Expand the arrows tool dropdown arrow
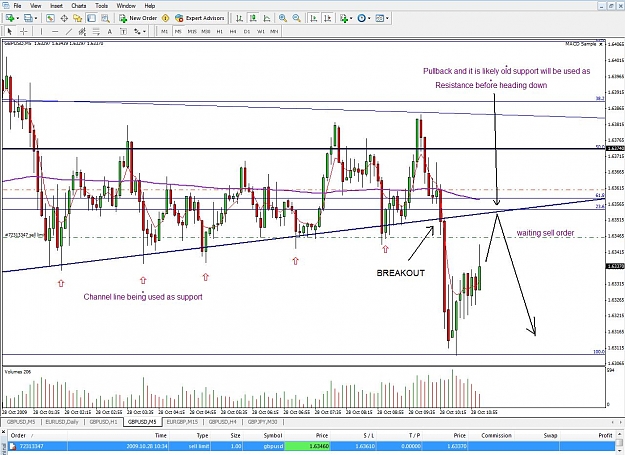The height and width of the screenshot is (455, 625). point(145,31)
